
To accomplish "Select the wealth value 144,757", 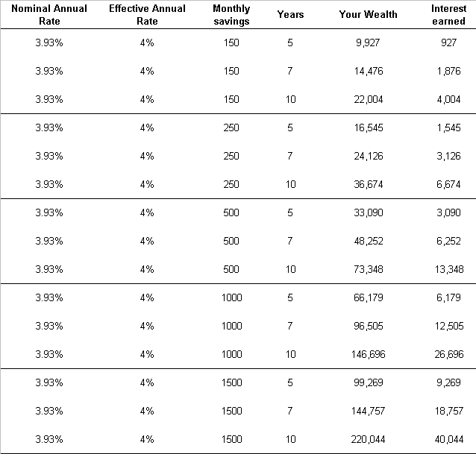I will pyautogui.click(x=368, y=411).
